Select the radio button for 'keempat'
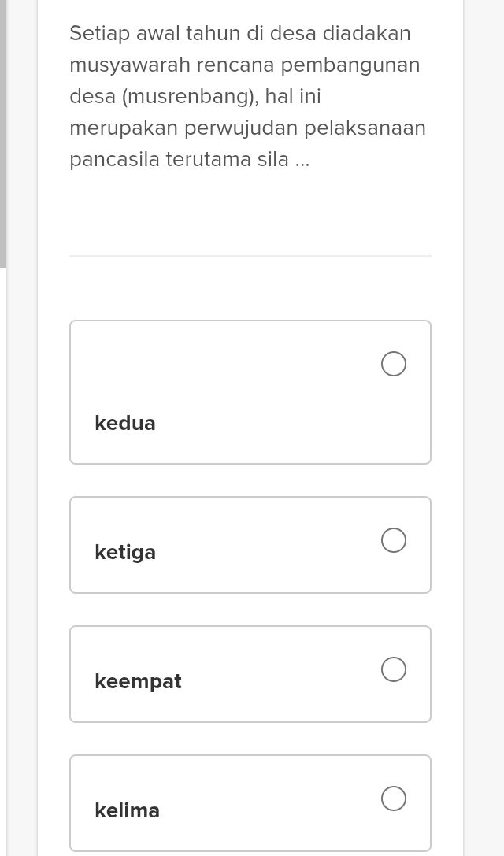504x856 pixels. 394,669
